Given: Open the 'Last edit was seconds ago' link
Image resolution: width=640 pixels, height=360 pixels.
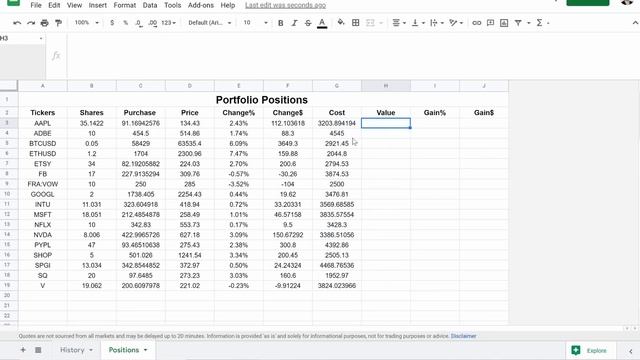Looking at the screenshot, I should click(x=285, y=5).
